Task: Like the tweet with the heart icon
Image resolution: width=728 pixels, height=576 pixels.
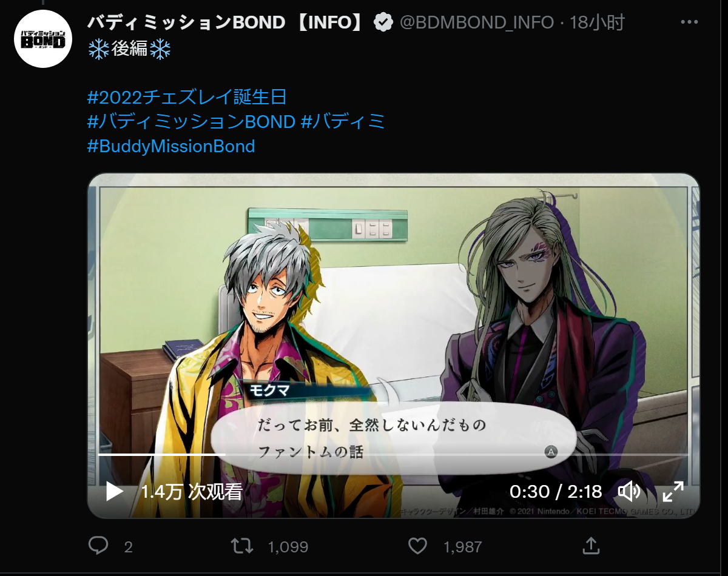Action: coord(417,546)
